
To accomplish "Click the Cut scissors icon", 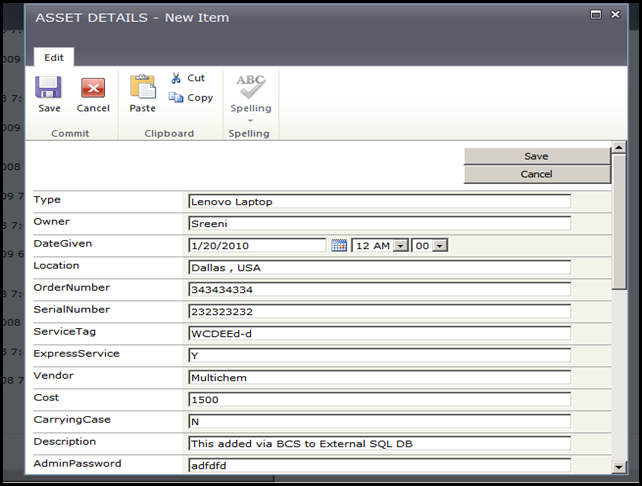I will point(176,78).
